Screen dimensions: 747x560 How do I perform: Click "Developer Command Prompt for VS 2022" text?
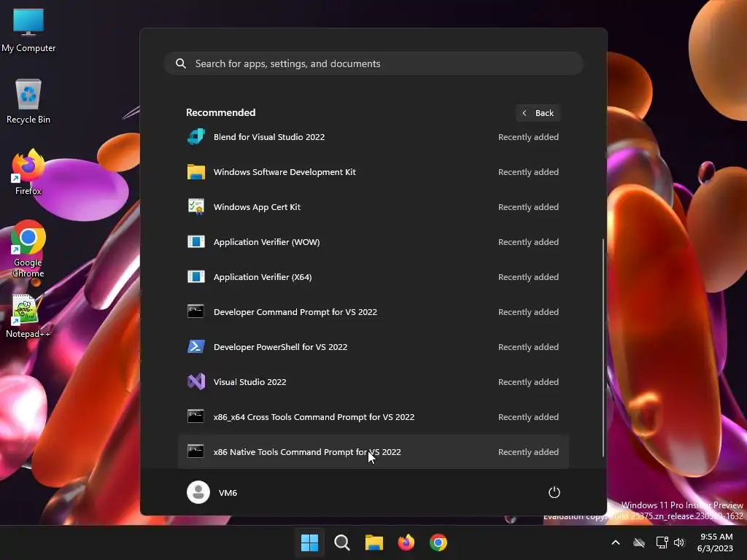295,312
